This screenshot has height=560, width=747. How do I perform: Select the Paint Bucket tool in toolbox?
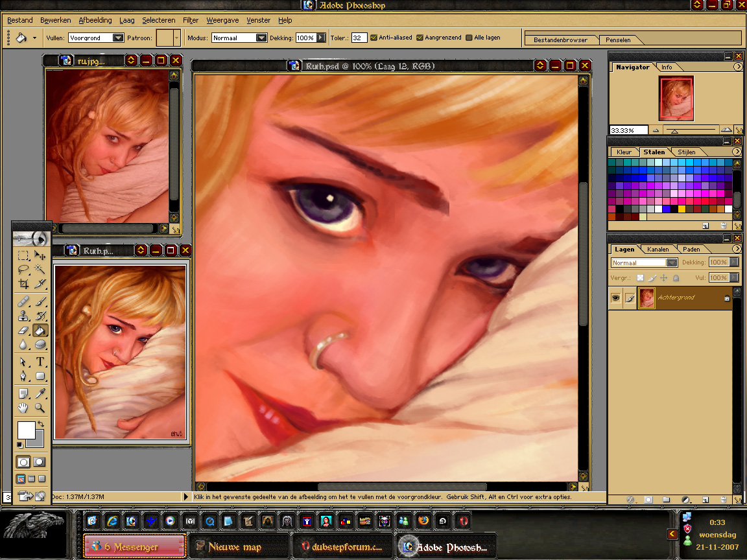40,330
